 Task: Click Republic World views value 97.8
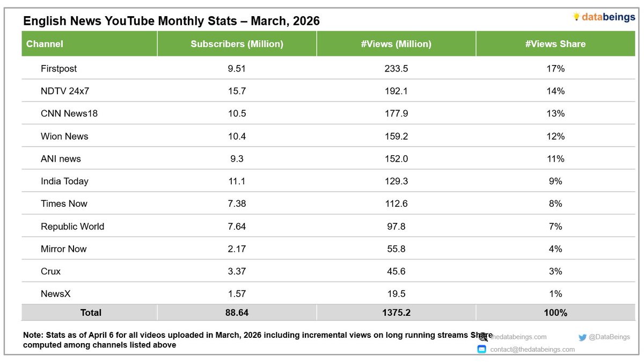tap(396, 226)
